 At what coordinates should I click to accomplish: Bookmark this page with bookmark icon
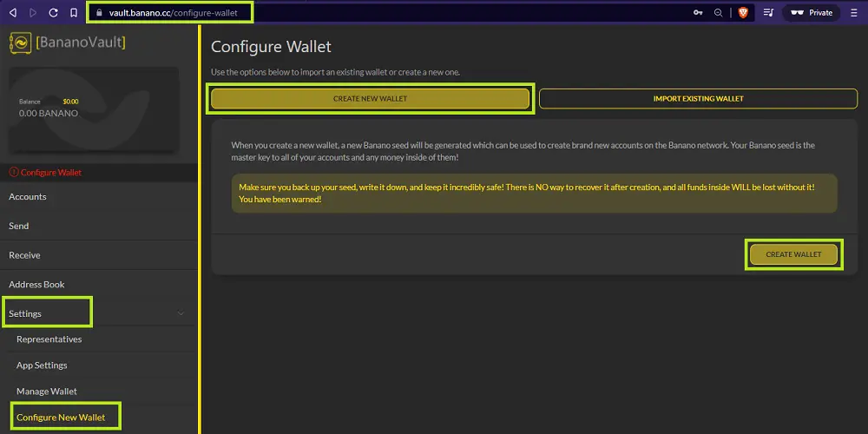click(74, 13)
